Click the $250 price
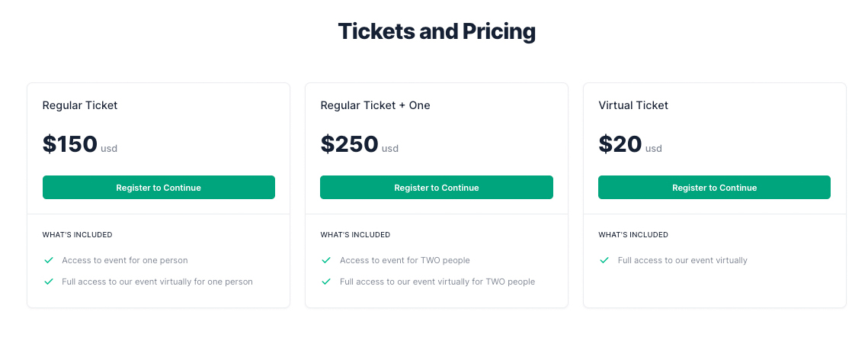This screenshot has width=868, height=338. coord(349,144)
